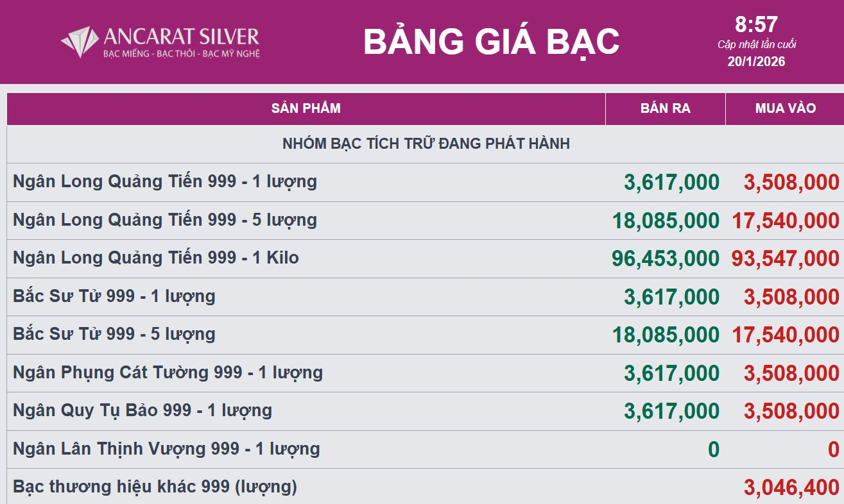This screenshot has height=504, width=844.
Task: Select the BÁN RA column header
Action: click(x=665, y=108)
